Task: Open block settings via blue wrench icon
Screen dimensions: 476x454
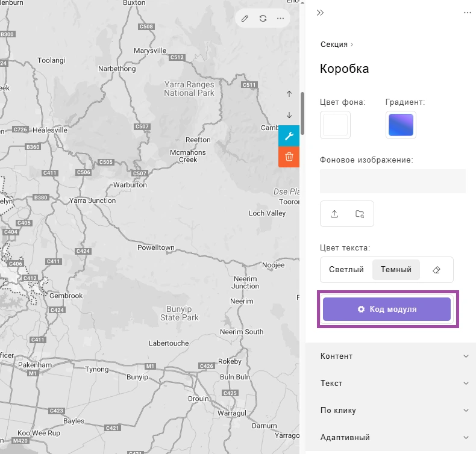Action: pos(289,136)
